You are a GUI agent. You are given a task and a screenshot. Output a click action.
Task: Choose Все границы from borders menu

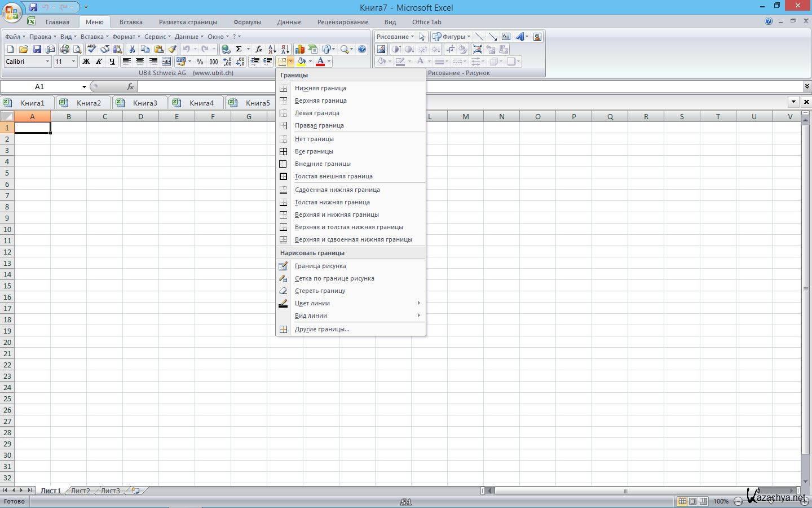(314, 151)
